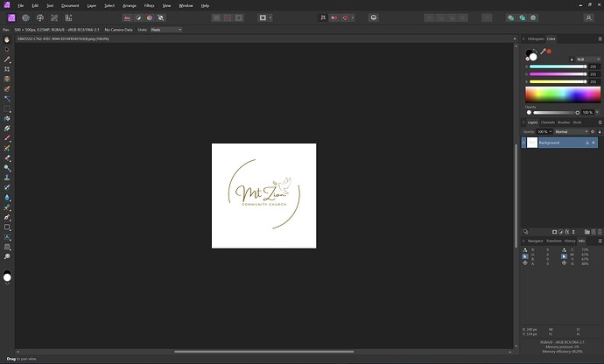
Task: Select the Artistic Text tool
Action: (x=7, y=237)
